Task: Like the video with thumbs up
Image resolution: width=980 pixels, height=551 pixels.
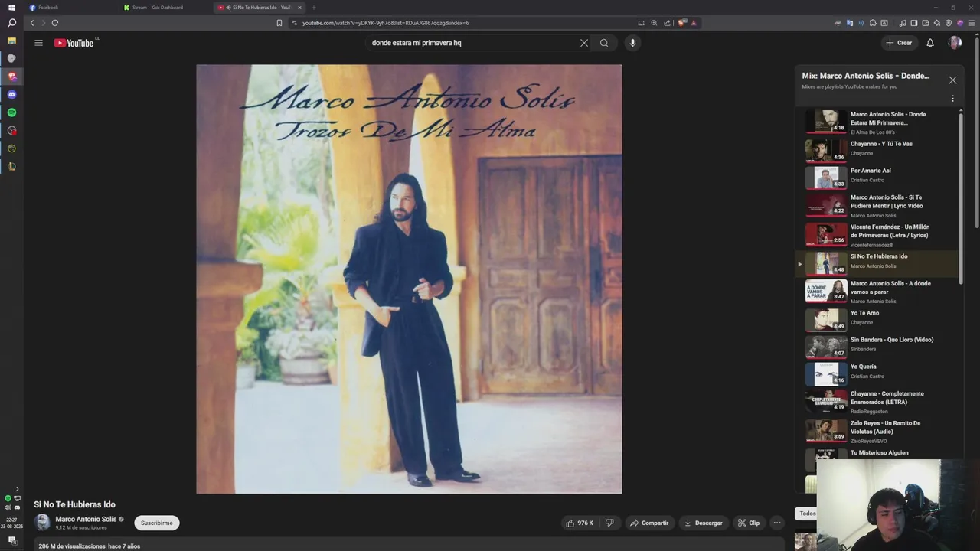Action: tap(580, 523)
